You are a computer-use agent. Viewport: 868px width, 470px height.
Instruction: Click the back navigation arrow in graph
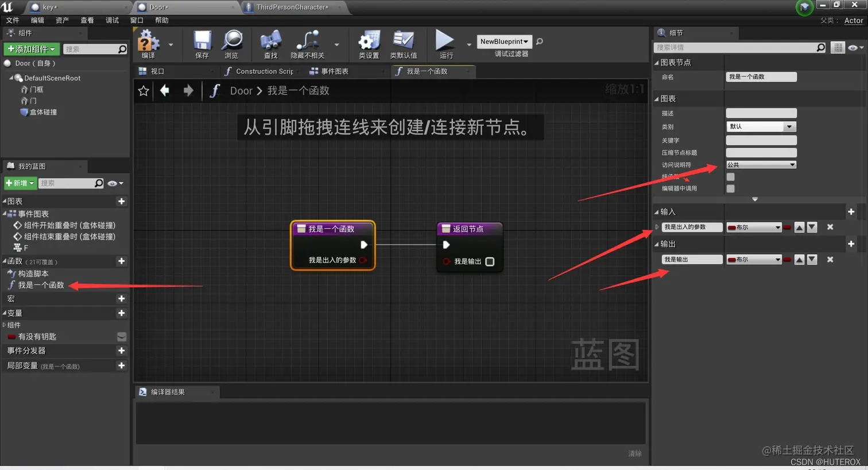click(x=165, y=90)
